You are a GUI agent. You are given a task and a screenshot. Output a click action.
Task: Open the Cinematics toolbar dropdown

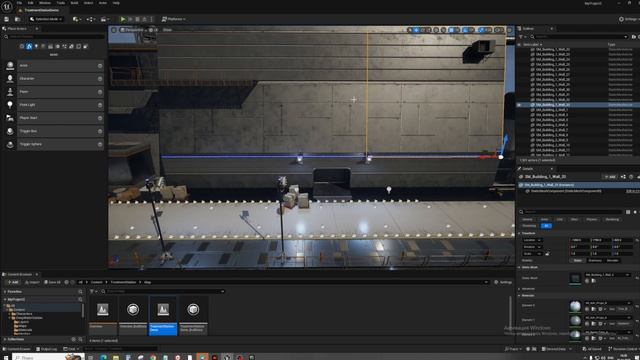[104, 19]
